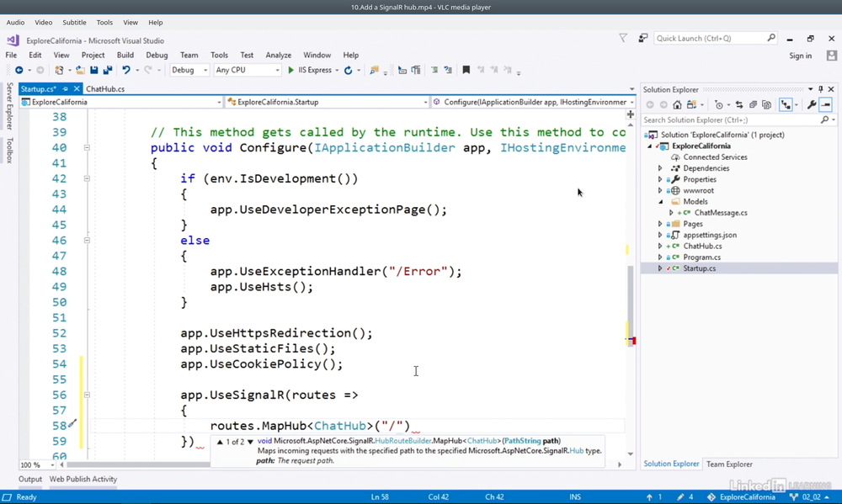
Task: Switch to the Team Explorer tab
Action: (x=729, y=464)
